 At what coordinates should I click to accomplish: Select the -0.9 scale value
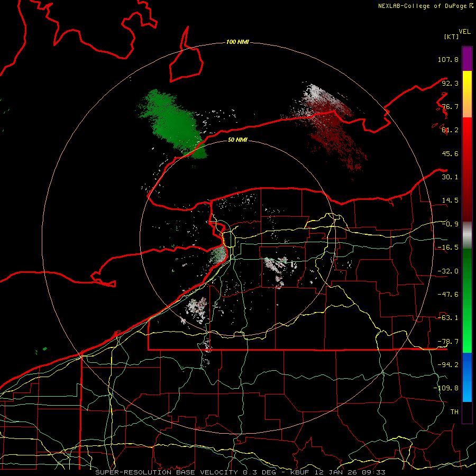pos(450,224)
